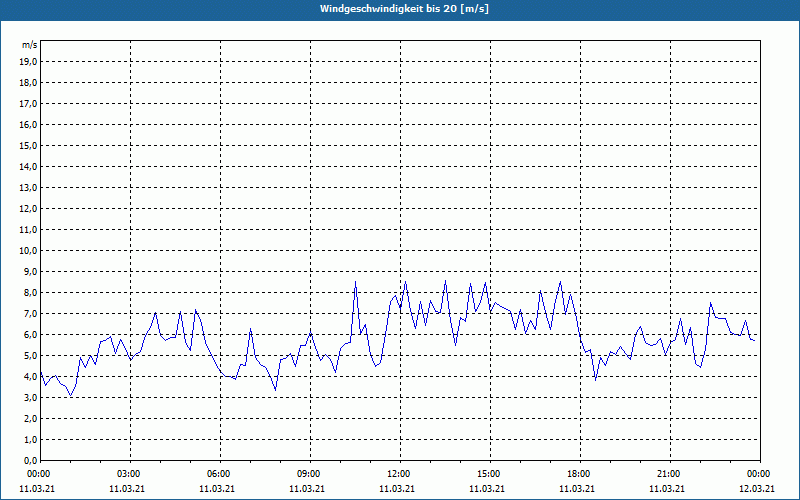Viewport: 800px width, 500px height.
Task: Click the 15:00 time label
Action: pos(488,474)
